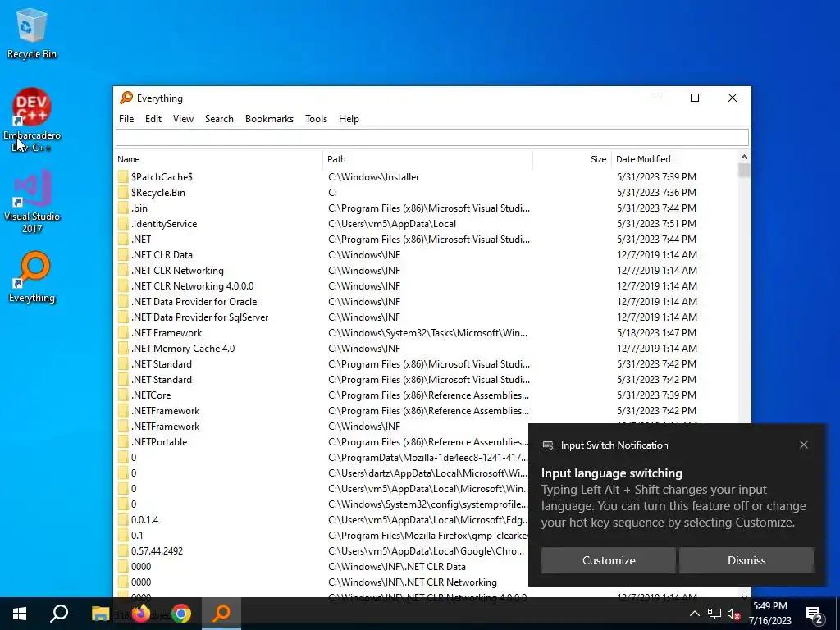
Task: Open File Explorer from the taskbar
Action: pos(100,614)
